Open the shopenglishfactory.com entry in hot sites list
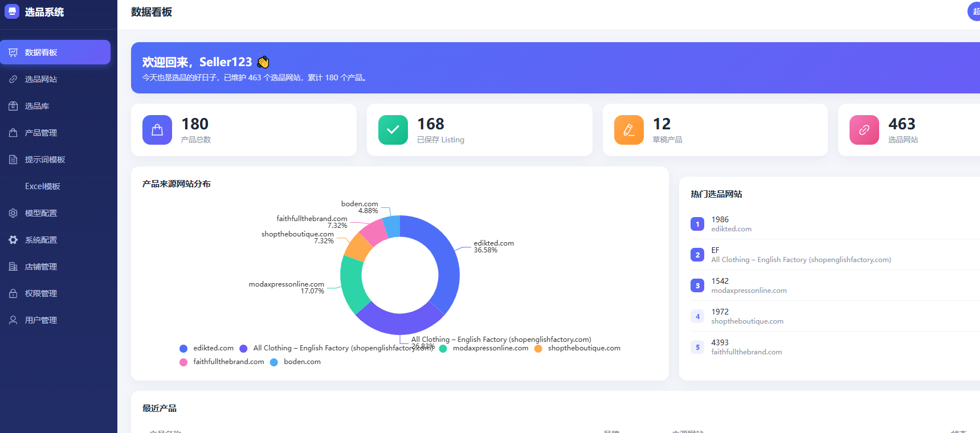Image resolution: width=980 pixels, height=433 pixels. pos(835,255)
